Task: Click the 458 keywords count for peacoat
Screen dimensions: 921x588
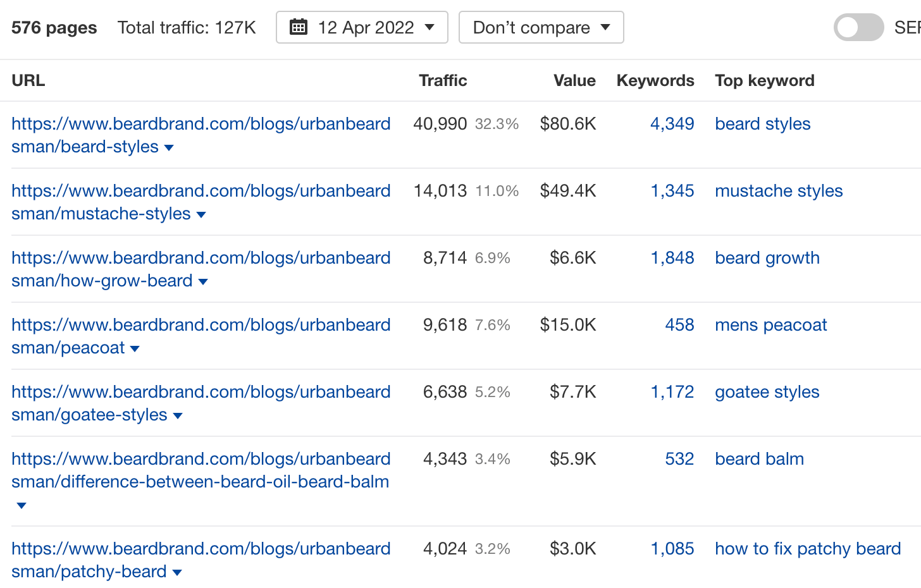Action: pyautogui.click(x=680, y=325)
